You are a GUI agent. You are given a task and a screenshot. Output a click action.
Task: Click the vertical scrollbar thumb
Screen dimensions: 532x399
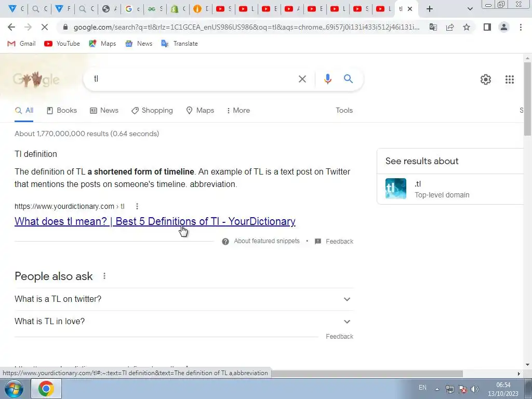(527, 99)
